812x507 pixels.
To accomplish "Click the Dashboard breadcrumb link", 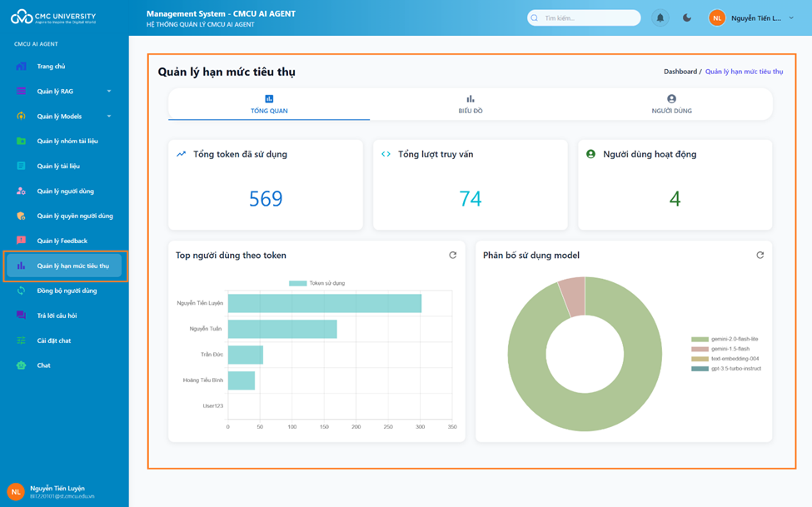I will (680, 72).
